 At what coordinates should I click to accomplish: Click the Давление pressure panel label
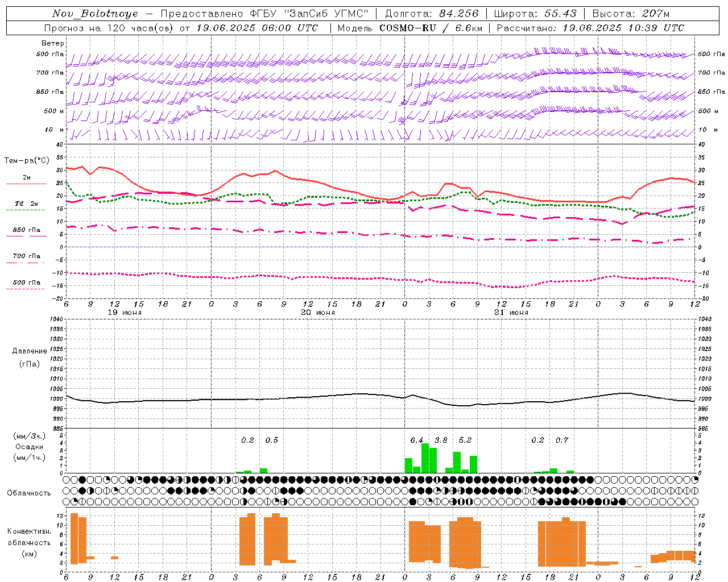tap(30, 351)
